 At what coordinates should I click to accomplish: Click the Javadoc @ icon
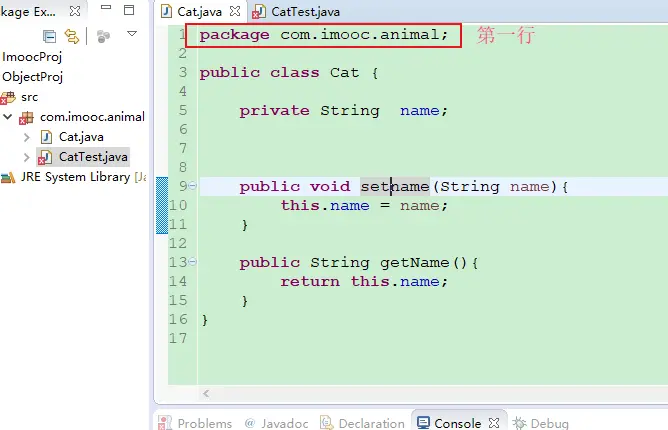pos(250,423)
